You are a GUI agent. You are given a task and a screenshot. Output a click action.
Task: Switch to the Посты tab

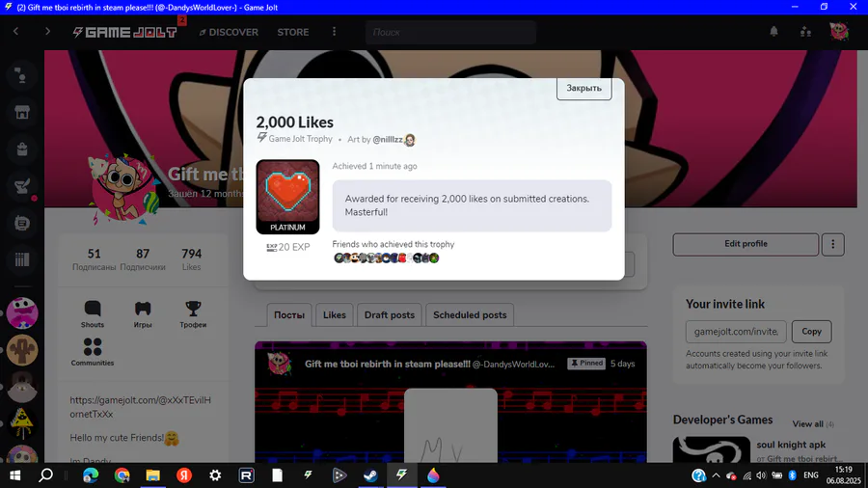[x=289, y=314]
